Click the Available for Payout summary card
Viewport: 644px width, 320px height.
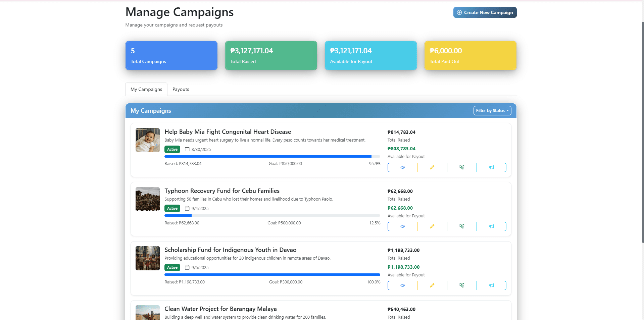pos(371,55)
